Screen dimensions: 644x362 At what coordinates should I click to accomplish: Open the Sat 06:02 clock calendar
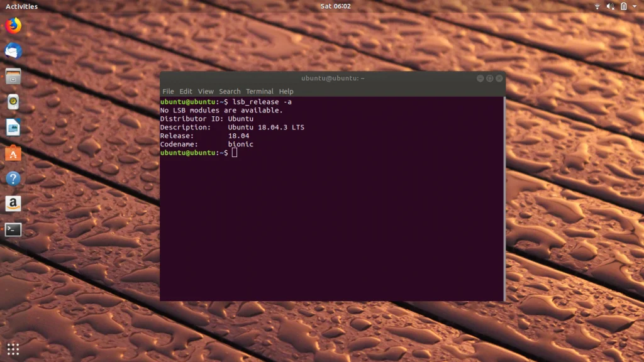click(x=336, y=6)
